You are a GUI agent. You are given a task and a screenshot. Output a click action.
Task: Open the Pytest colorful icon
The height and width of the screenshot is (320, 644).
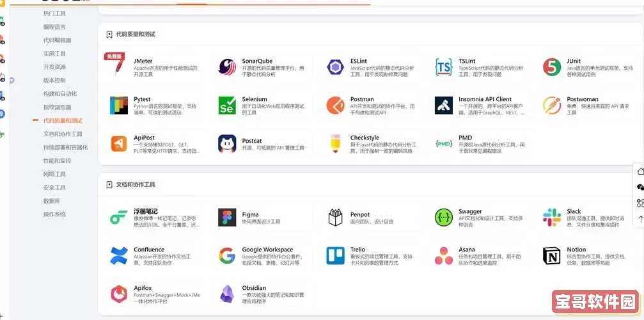click(x=119, y=105)
